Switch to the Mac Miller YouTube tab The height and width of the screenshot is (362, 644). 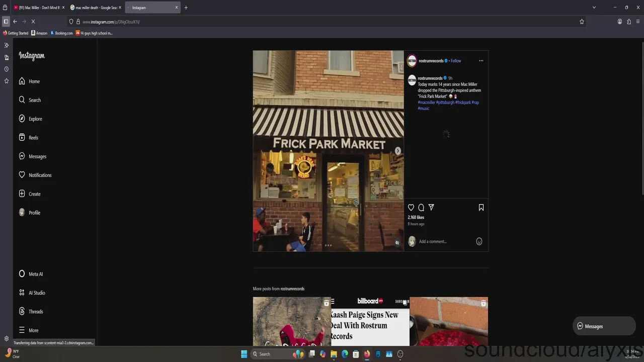click(x=38, y=8)
